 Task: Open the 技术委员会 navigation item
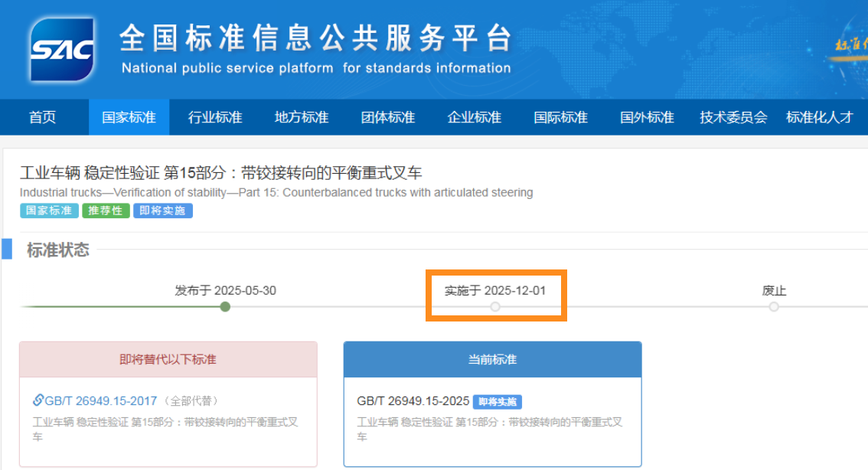pyautogui.click(x=733, y=117)
